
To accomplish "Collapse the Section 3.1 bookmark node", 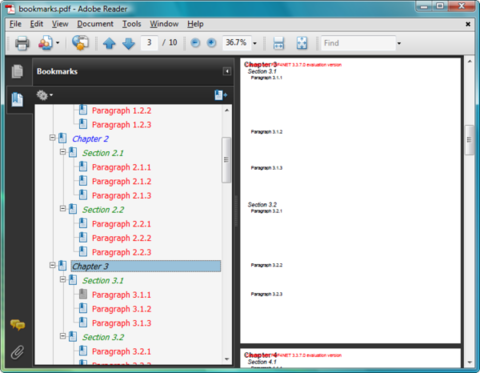I will pyautogui.click(x=63, y=279).
